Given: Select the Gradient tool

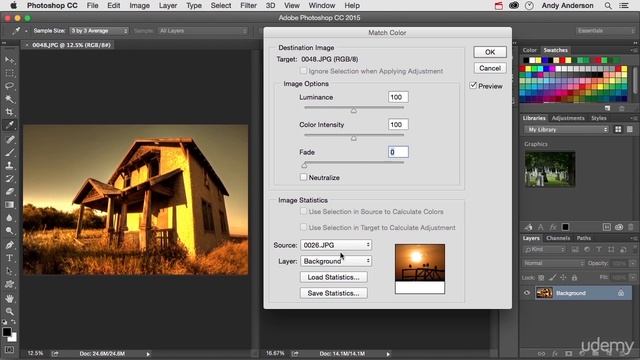Looking at the screenshot, I should 9,205.
